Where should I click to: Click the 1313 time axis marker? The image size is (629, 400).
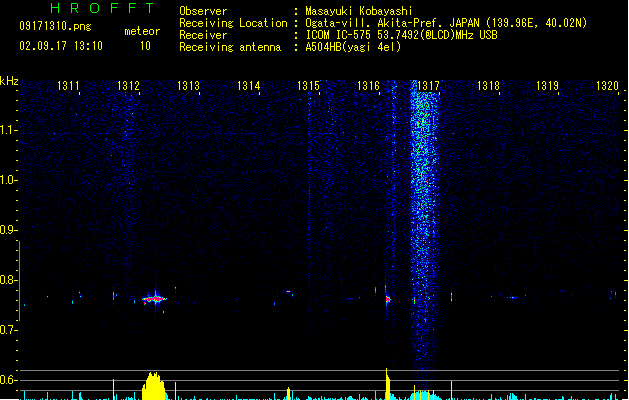(188, 86)
